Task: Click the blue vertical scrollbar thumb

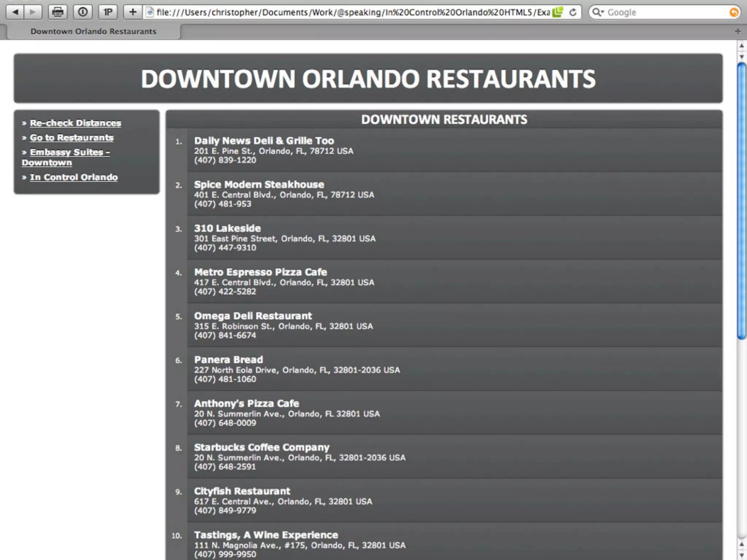Action: 741,201
